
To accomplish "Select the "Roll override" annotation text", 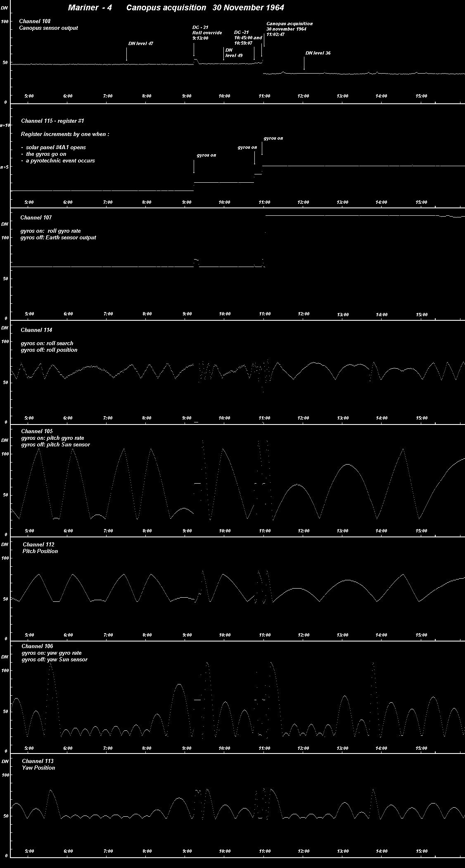I will tap(207, 33).
